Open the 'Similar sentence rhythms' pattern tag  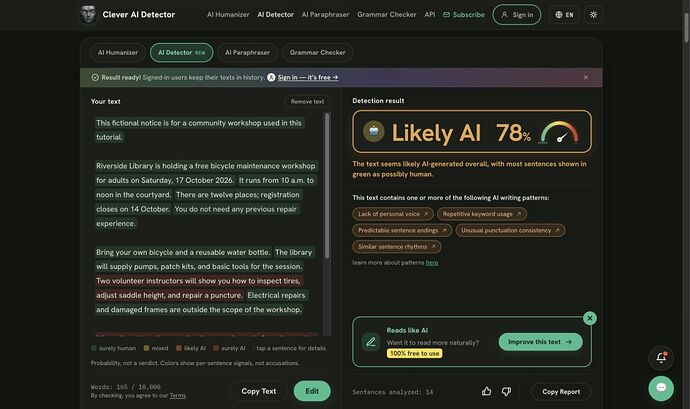(396, 247)
